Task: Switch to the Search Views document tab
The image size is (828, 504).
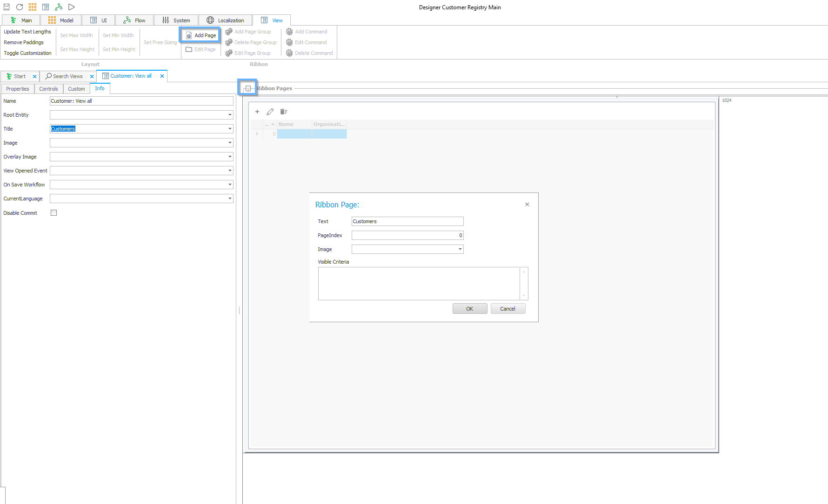Action: point(64,76)
